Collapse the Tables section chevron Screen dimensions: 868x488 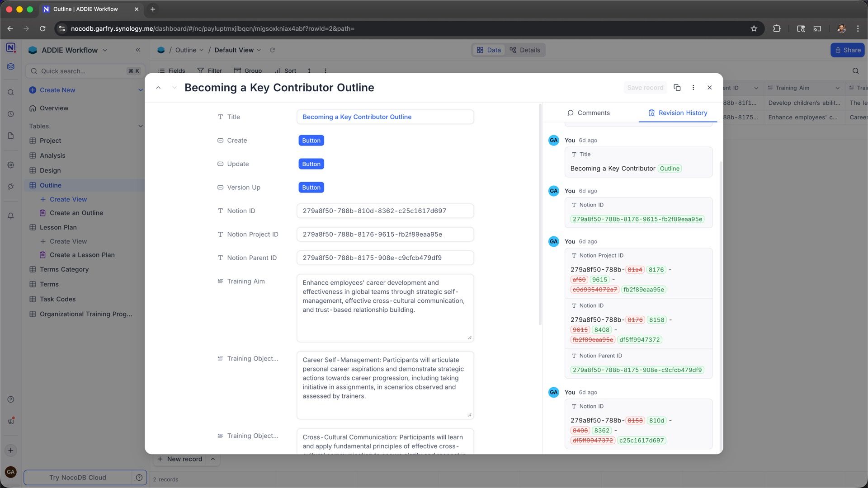pos(140,126)
